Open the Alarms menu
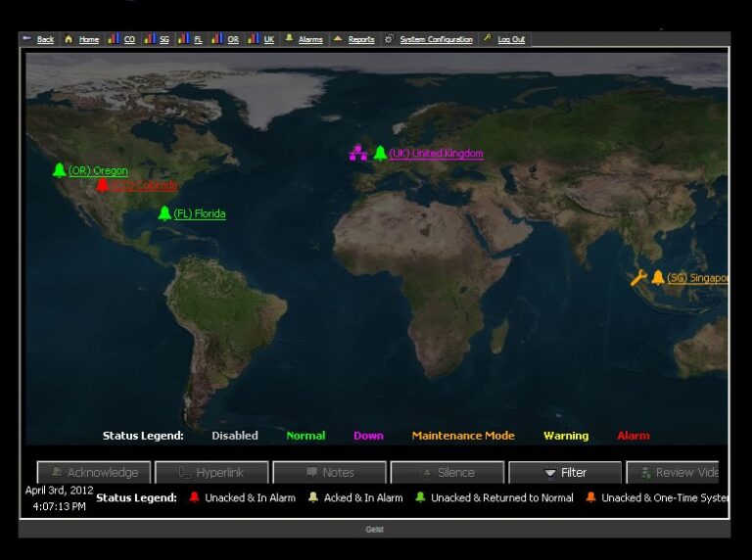752x560 pixels. (x=309, y=40)
